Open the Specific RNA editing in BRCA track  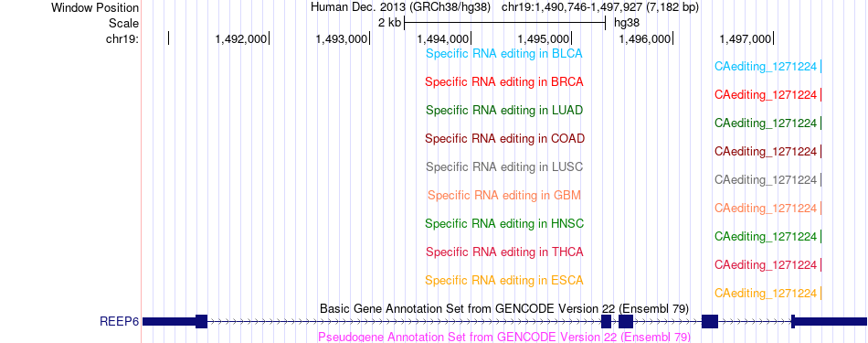tap(504, 82)
